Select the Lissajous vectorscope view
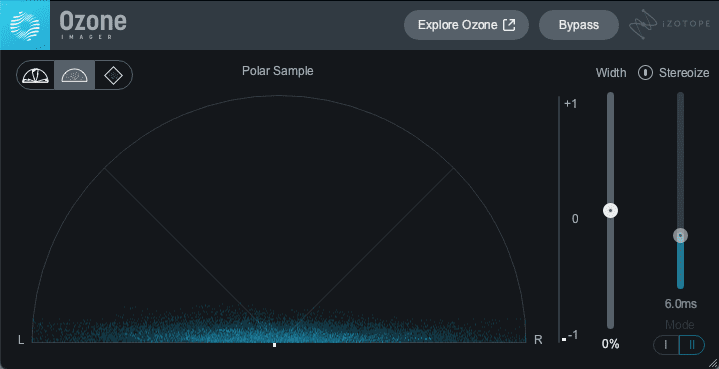 [x=113, y=75]
